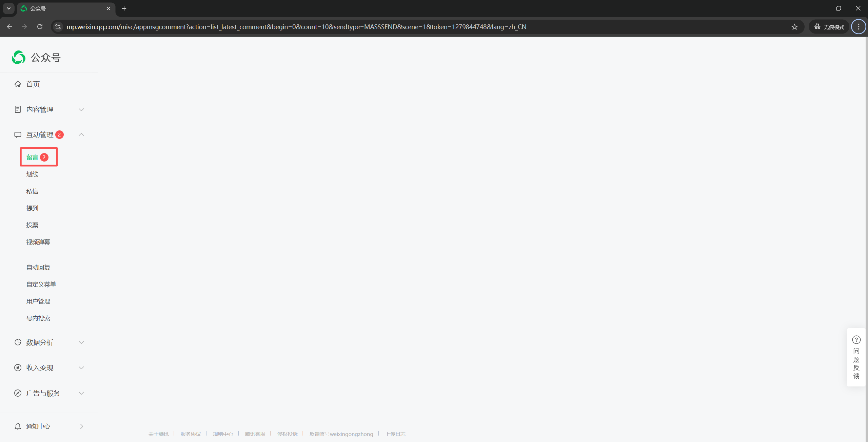Go to 自动回复 settings
868x442 pixels.
click(x=38, y=268)
